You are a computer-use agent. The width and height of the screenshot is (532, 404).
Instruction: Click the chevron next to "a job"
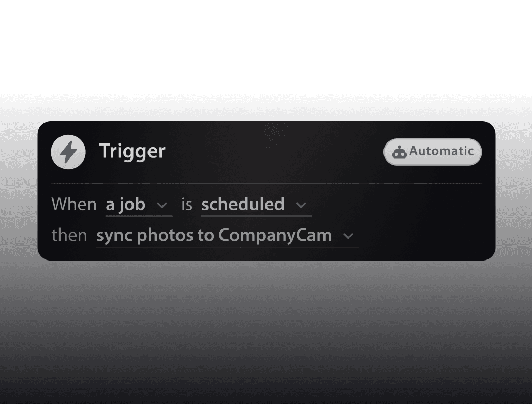162,205
